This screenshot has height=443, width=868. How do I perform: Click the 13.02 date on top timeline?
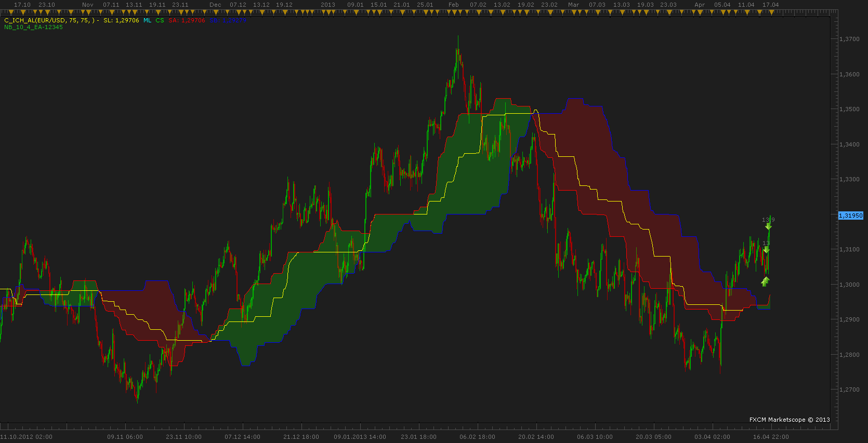pyautogui.click(x=502, y=5)
